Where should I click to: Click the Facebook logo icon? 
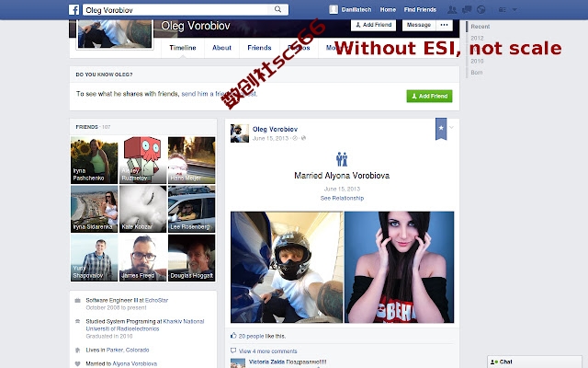point(73,10)
